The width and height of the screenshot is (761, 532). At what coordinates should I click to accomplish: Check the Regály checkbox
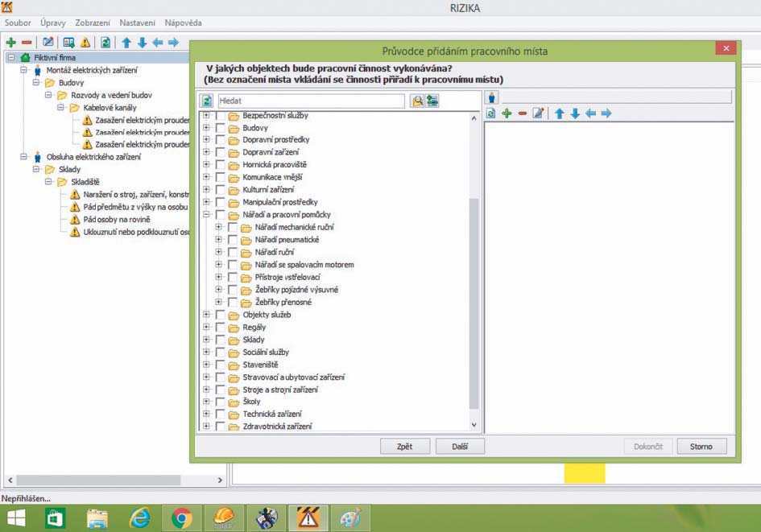[221, 328]
